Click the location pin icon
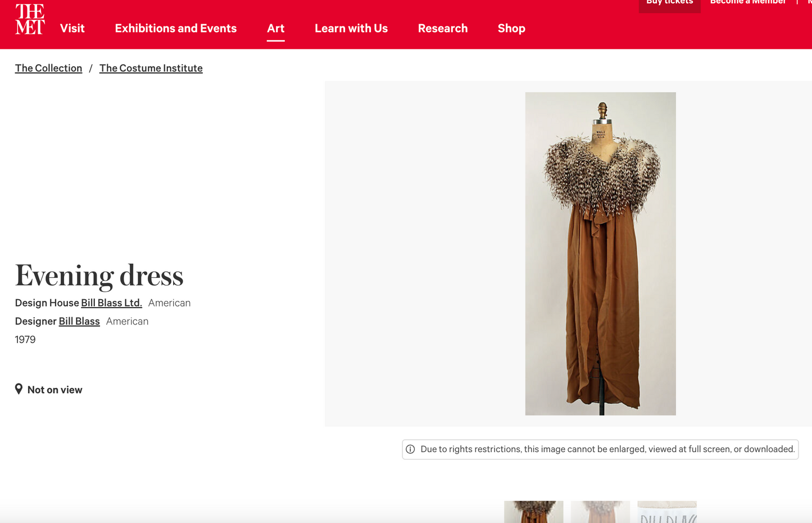The width and height of the screenshot is (812, 523). (x=19, y=389)
